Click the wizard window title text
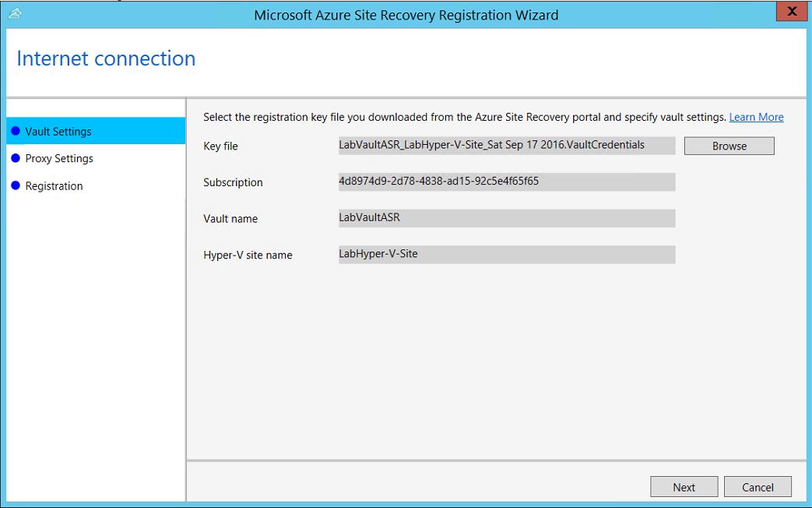812x508 pixels. 406,15
